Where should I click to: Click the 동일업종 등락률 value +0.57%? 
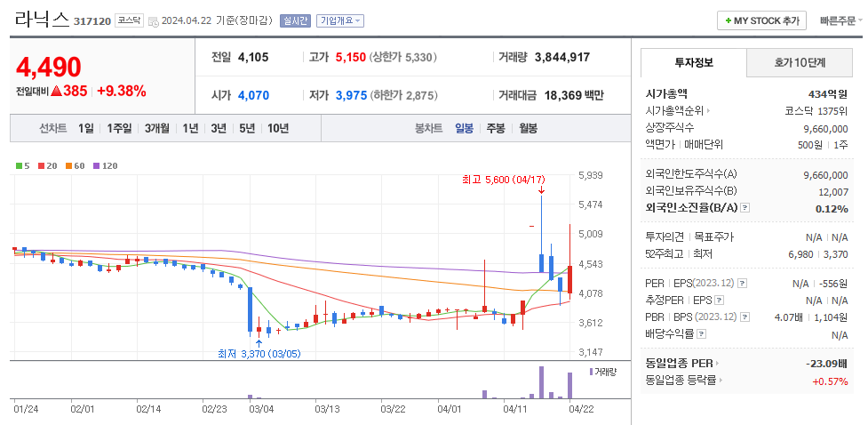830,381
